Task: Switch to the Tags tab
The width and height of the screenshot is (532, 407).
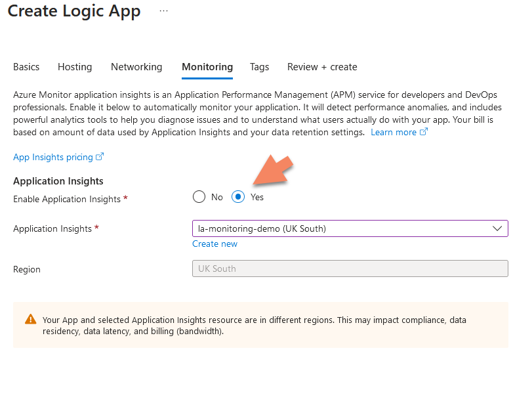Action: tap(260, 67)
